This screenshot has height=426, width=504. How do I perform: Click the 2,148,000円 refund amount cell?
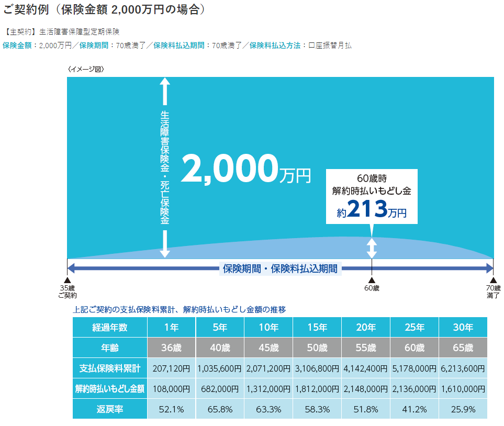point(365,389)
